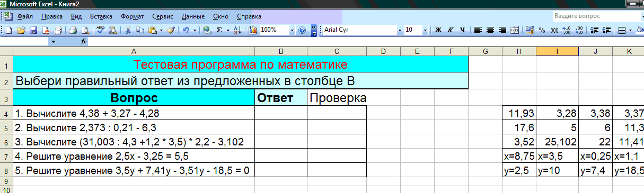Open the Справка menu
This screenshot has width=644, height=193.
coord(249,16)
